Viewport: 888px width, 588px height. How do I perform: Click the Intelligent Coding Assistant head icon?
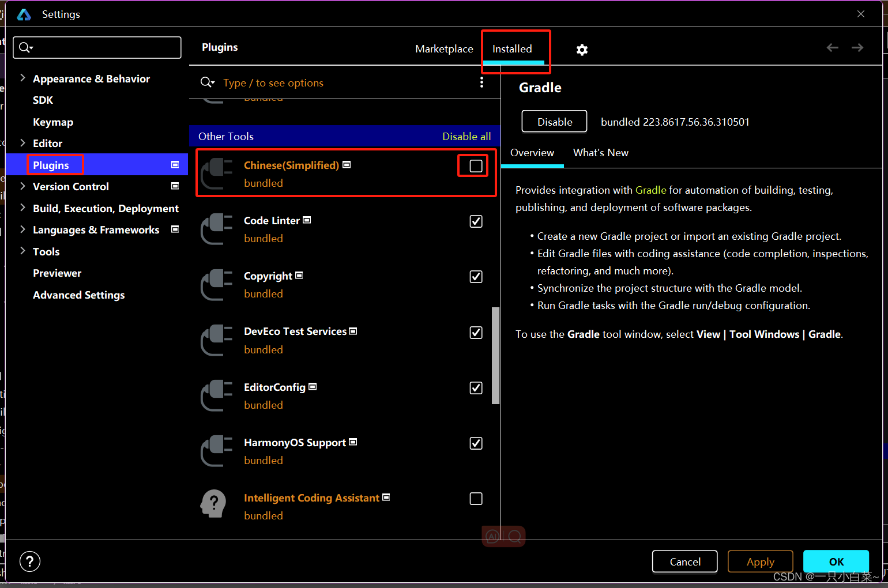tap(213, 504)
